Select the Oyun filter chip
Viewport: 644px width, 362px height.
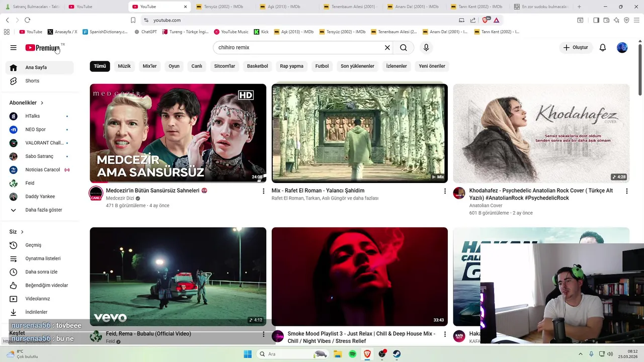(174, 66)
